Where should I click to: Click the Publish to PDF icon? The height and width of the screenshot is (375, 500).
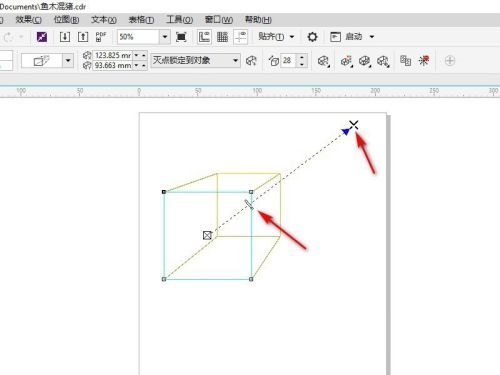pos(101,37)
